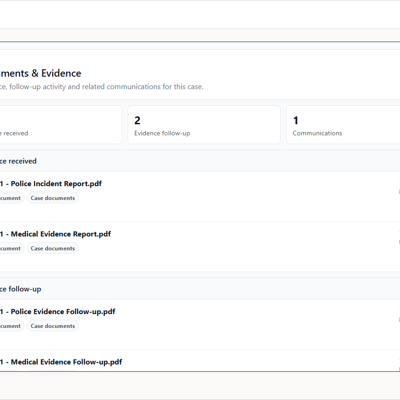Click Case documents tag under Medical Evidence Report
This screenshot has height=400, width=400.
click(x=53, y=248)
